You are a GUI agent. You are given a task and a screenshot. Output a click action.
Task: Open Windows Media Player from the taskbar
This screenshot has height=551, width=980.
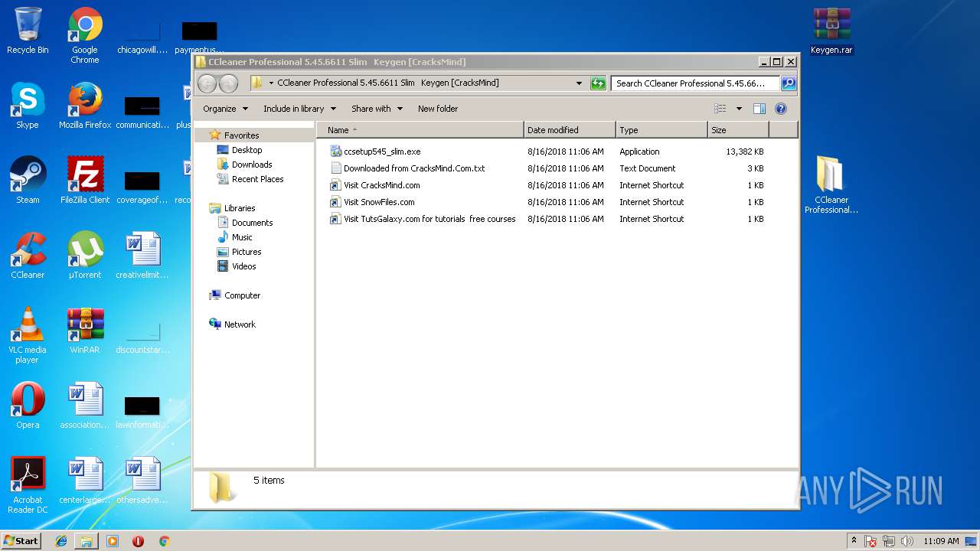pyautogui.click(x=113, y=541)
